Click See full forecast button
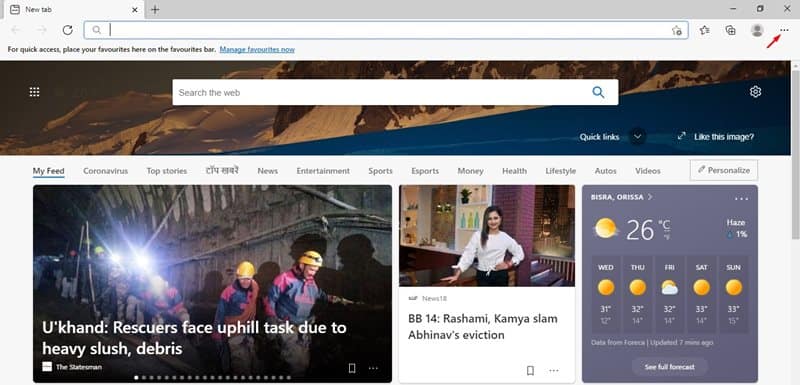Viewport: 800px width, 385px height. coord(669,367)
